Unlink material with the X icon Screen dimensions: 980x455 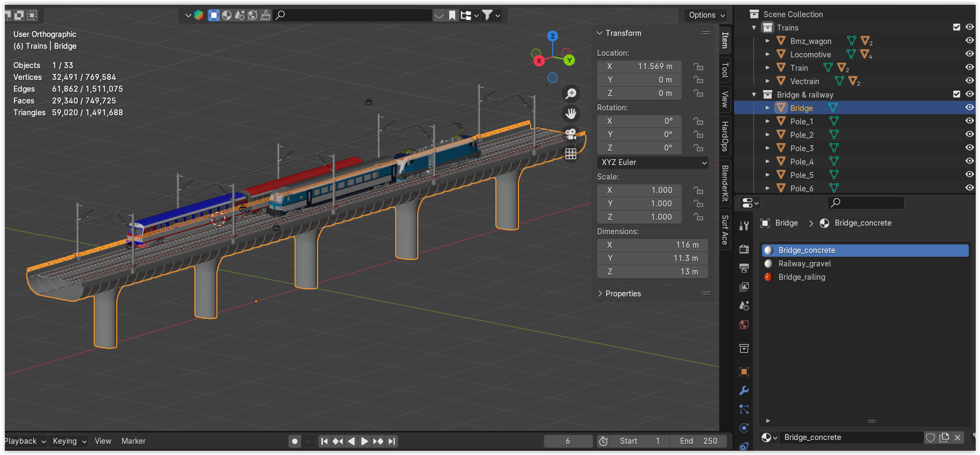point(958,437)
